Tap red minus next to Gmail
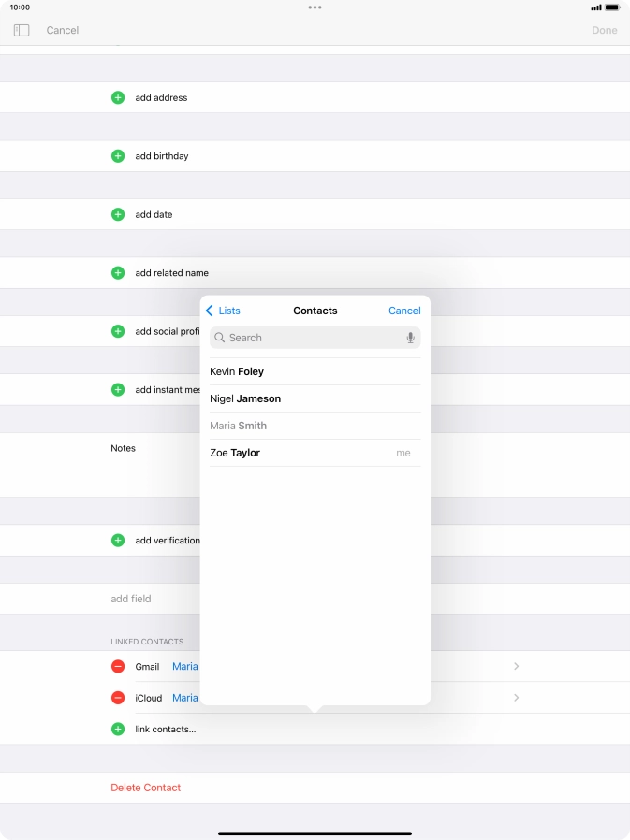This screenshot has height=840, width=630. (x=118, y=667)
